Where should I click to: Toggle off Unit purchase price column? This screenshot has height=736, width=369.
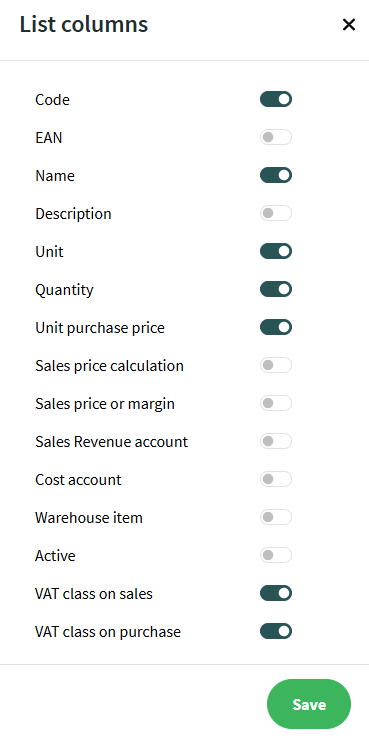point(276,327)
